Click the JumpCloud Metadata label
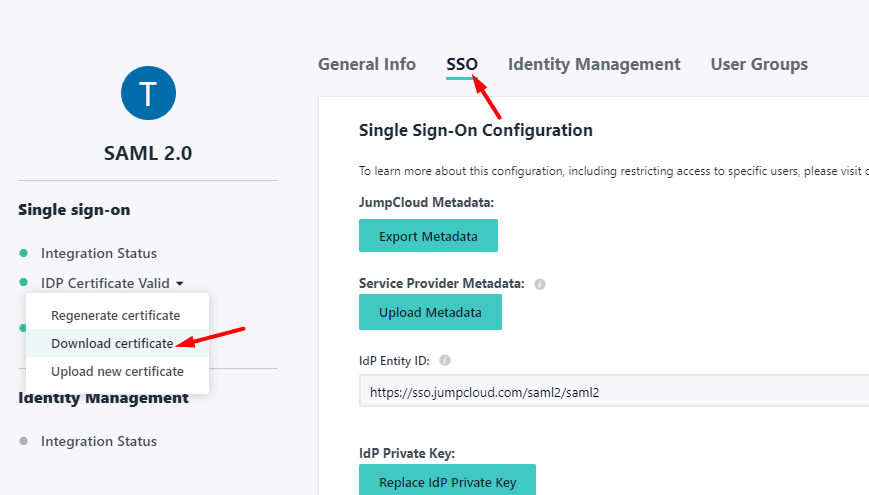Screen dimensions: 869x495 [x=426, y=202]
